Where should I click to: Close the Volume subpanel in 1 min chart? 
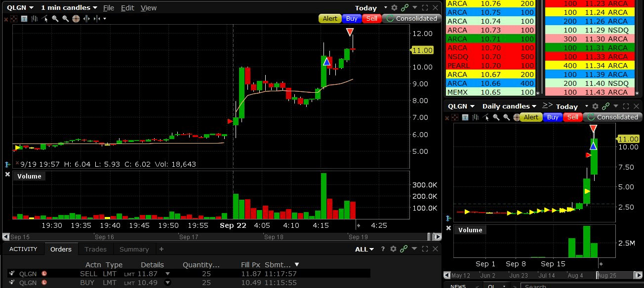[7, 174]
